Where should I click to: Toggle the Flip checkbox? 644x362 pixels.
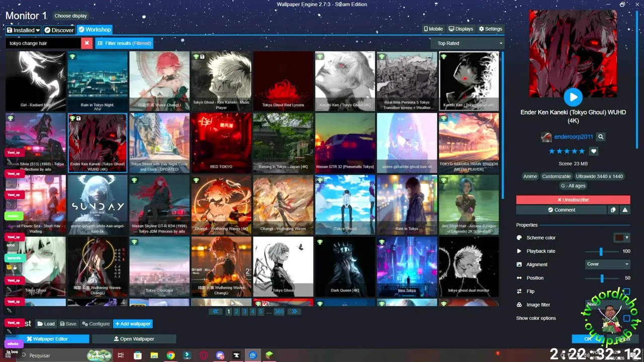pyautogui.click(x=626, y=291)
